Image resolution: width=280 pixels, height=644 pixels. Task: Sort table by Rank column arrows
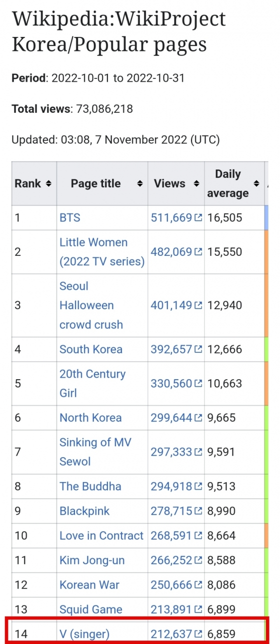pyautogui.click(x=48, y=184)
